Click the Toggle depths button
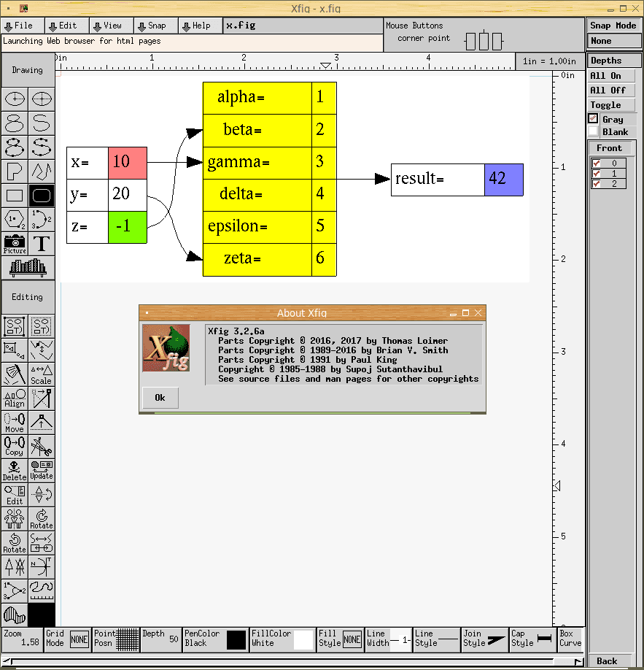 click(611, 104)
